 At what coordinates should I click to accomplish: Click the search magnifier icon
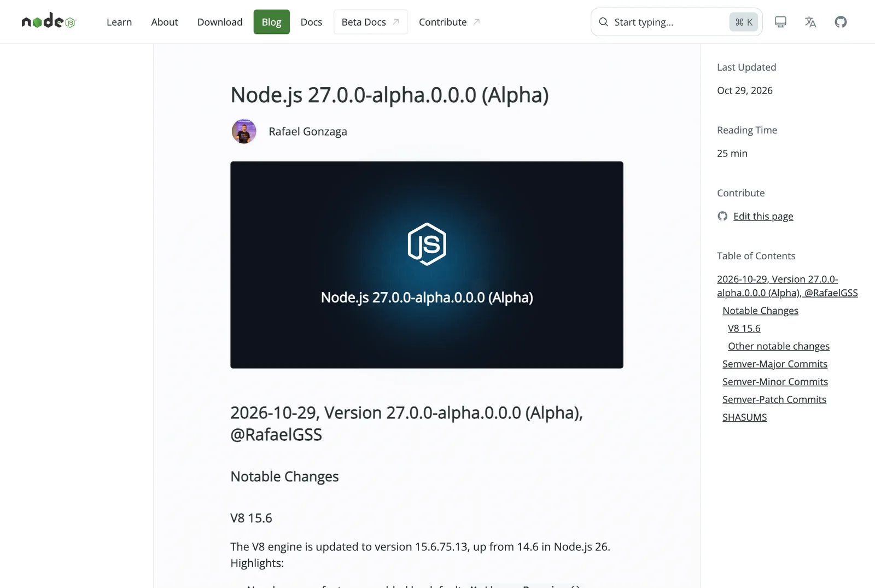coord(603,22)
